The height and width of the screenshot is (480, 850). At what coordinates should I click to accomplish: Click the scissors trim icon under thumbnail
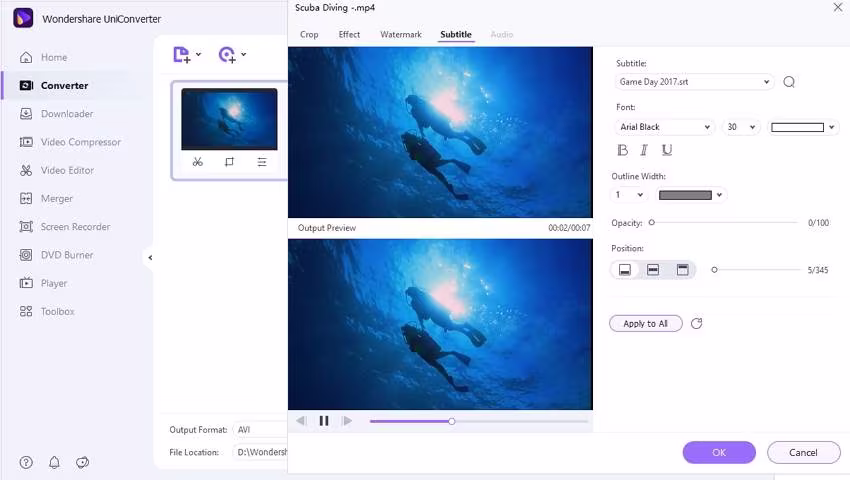click(197, 162)
